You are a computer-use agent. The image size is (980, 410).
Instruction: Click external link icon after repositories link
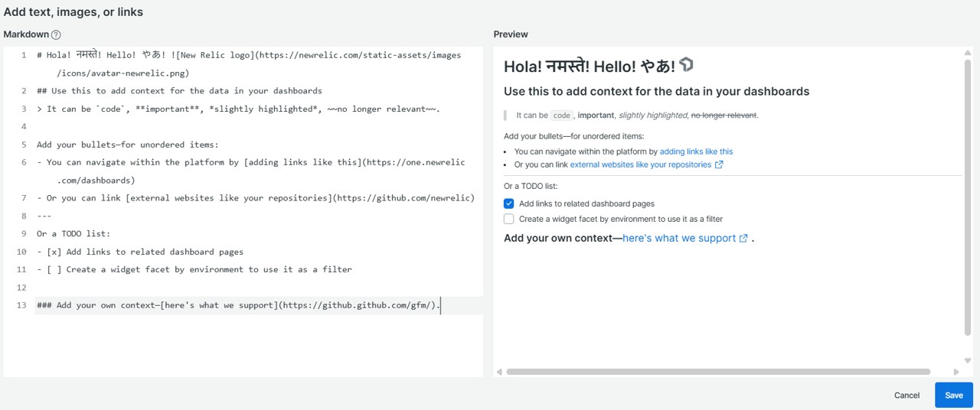[719, 164]
